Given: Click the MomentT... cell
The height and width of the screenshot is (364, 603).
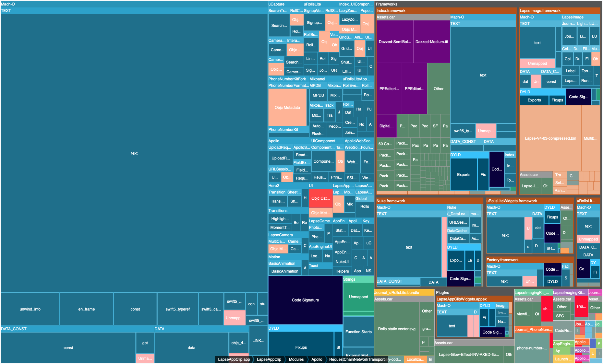Looking at the screenshot, I should pos(280,227).
